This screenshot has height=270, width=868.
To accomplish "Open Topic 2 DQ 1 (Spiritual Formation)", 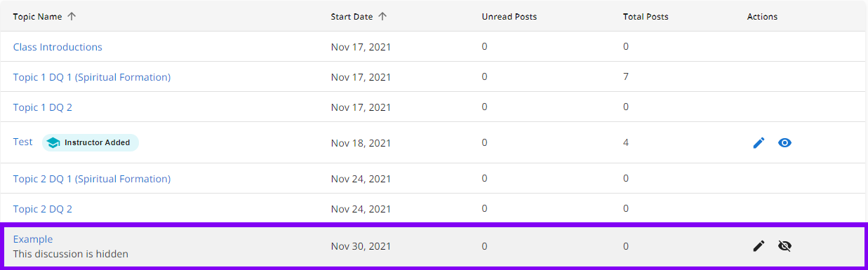I will [92, 179].
